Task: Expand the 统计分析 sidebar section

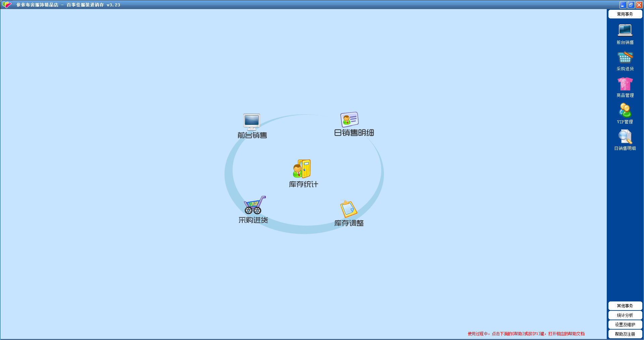Action: (x=625, y=315)
